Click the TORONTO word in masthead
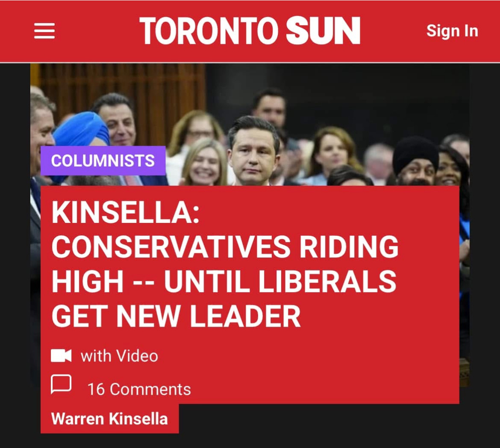This screenshot has height=448, width=500. pos(209,31)
